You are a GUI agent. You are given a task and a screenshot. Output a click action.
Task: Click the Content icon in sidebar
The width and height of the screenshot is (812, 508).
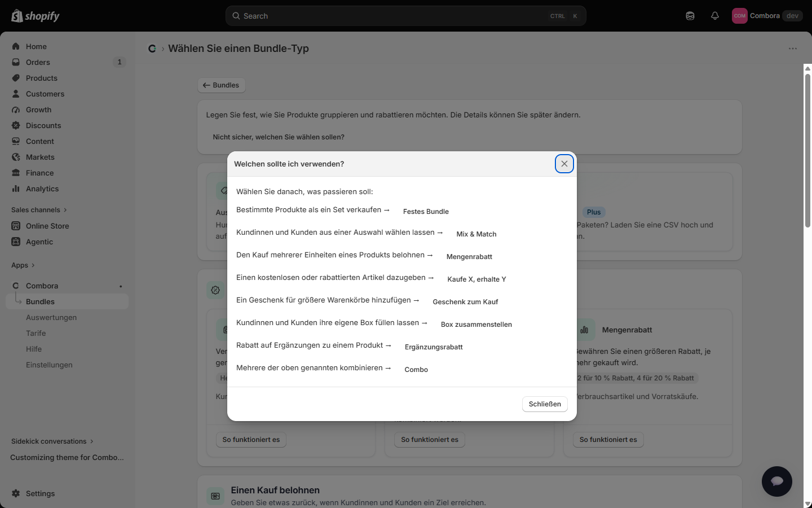tap(16, 141)
